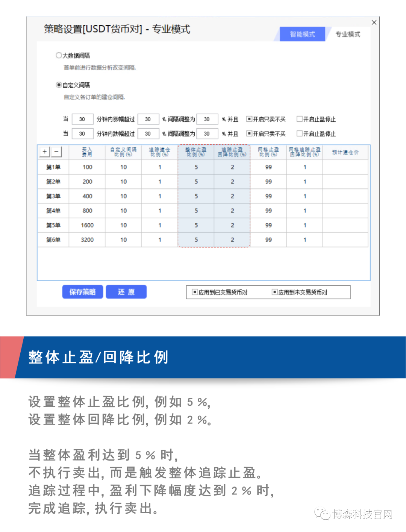Click the 整体止盈比例 cell in 第3单
The height and width of the screenshot is (532, 406).
pyautogui.click(x=196, y=196)
